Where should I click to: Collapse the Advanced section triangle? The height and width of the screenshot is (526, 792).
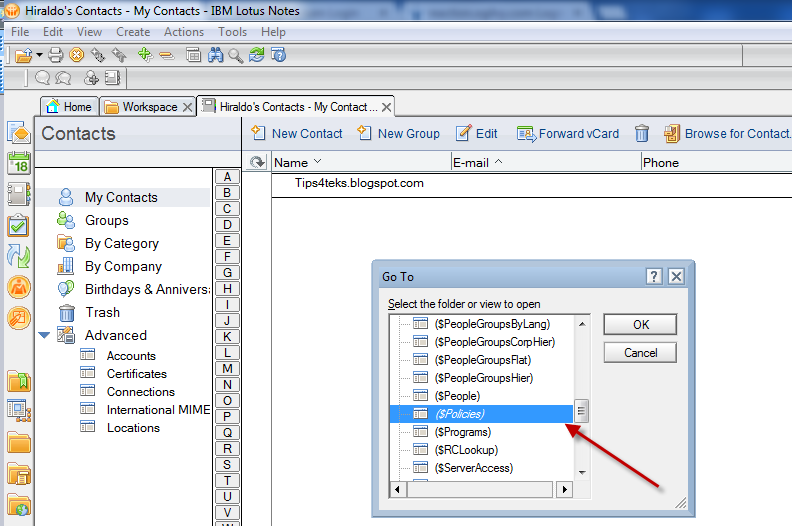click(x=44, y=335)
